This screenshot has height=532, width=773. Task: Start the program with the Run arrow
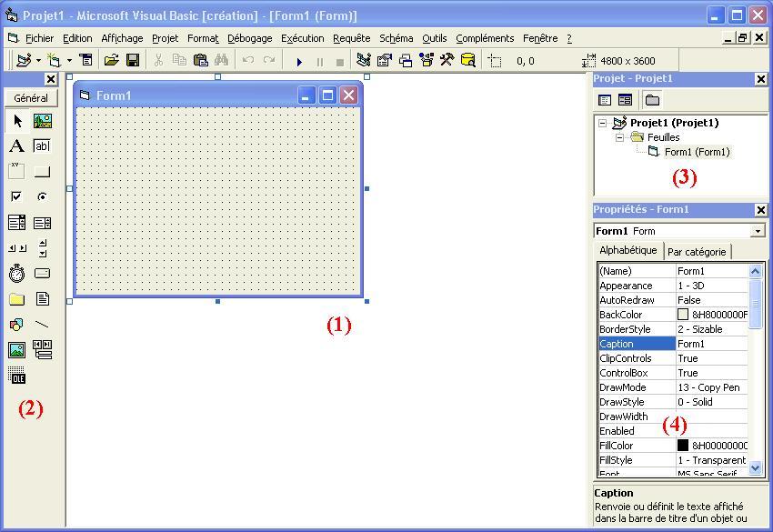(299, 62)
